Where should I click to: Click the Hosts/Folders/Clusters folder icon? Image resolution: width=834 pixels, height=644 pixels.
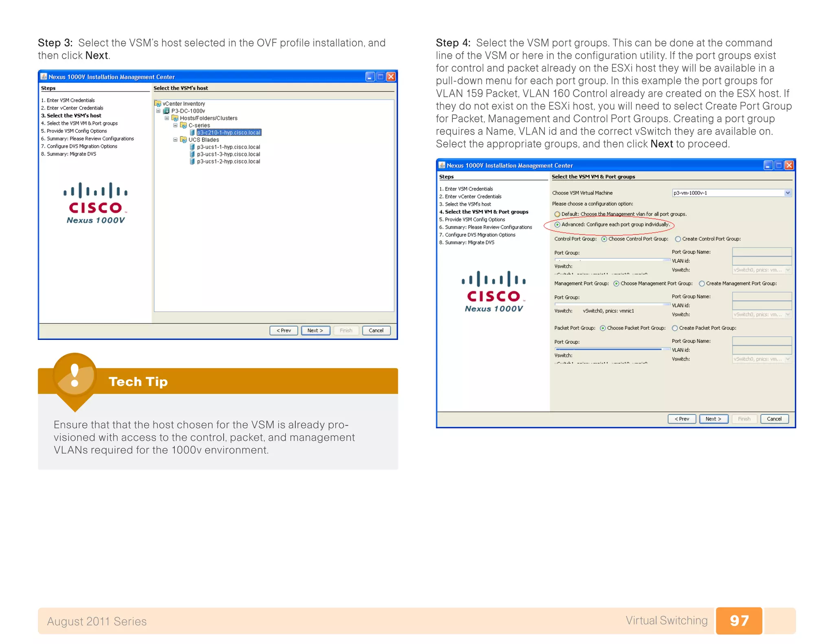click(175, 118)
